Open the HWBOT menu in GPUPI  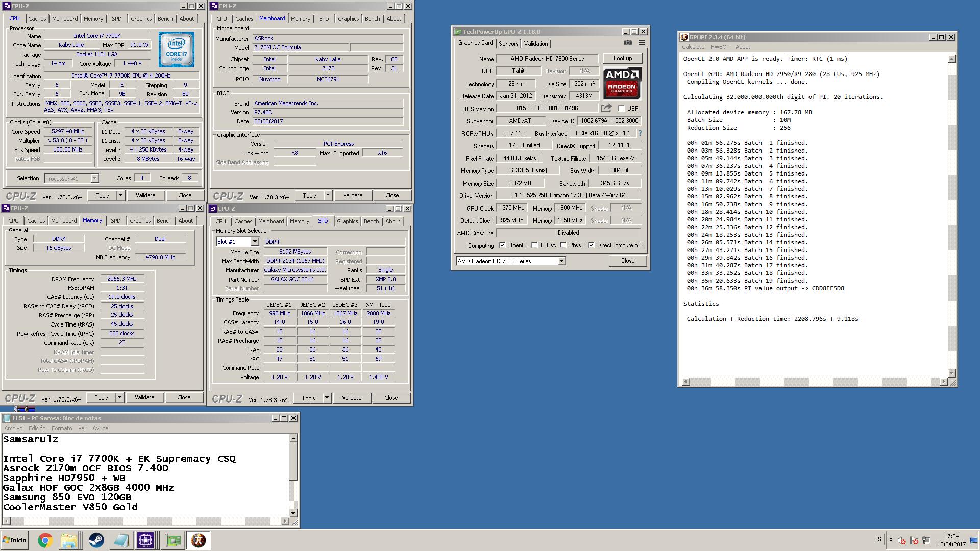[x=720, y=47]
